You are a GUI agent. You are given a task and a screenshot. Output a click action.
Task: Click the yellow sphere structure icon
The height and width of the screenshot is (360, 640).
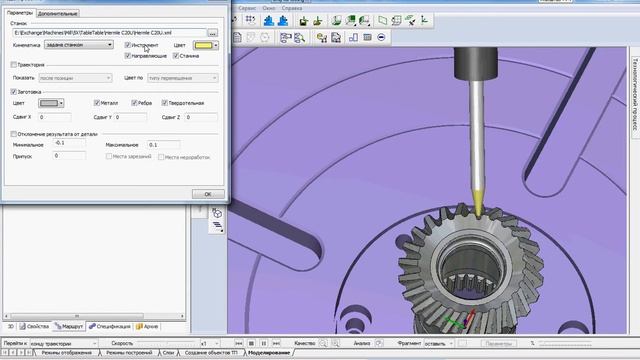pos(322,38)
